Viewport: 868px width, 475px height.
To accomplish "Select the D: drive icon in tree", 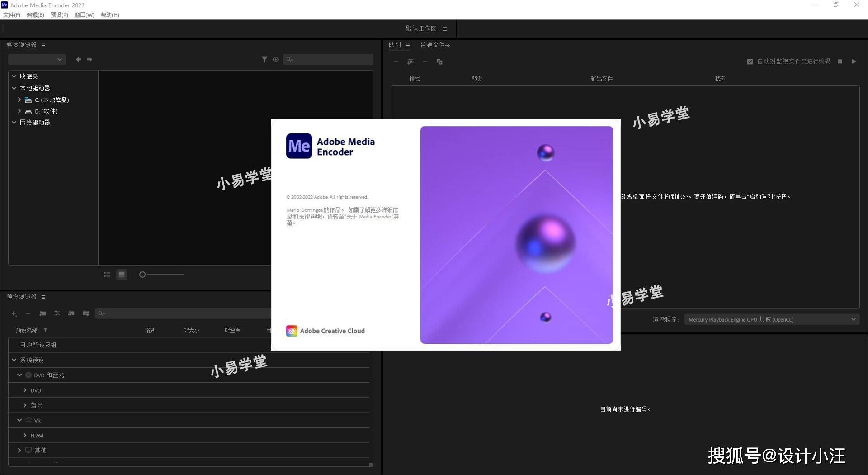I will (28, 111).
